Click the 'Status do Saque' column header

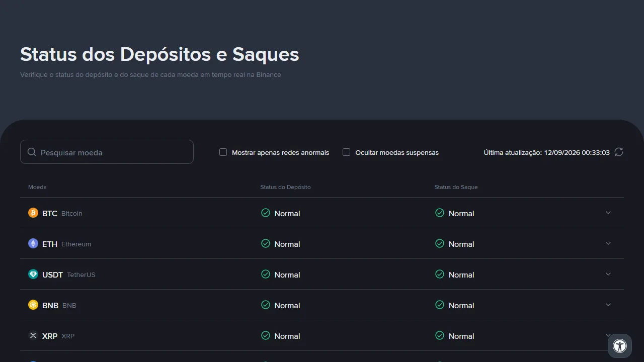pyautogui.click(x=456, y=187)
